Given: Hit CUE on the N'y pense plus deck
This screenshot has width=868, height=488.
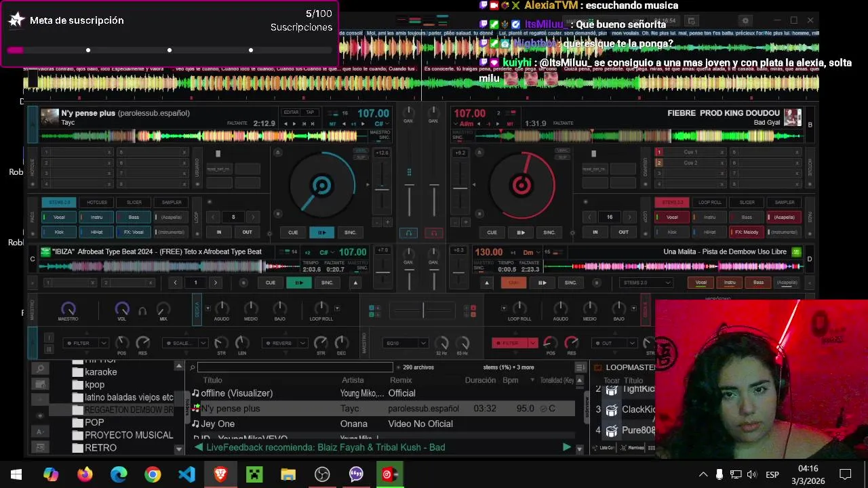Looking at the screenshot, I should [x=293, y=232].
